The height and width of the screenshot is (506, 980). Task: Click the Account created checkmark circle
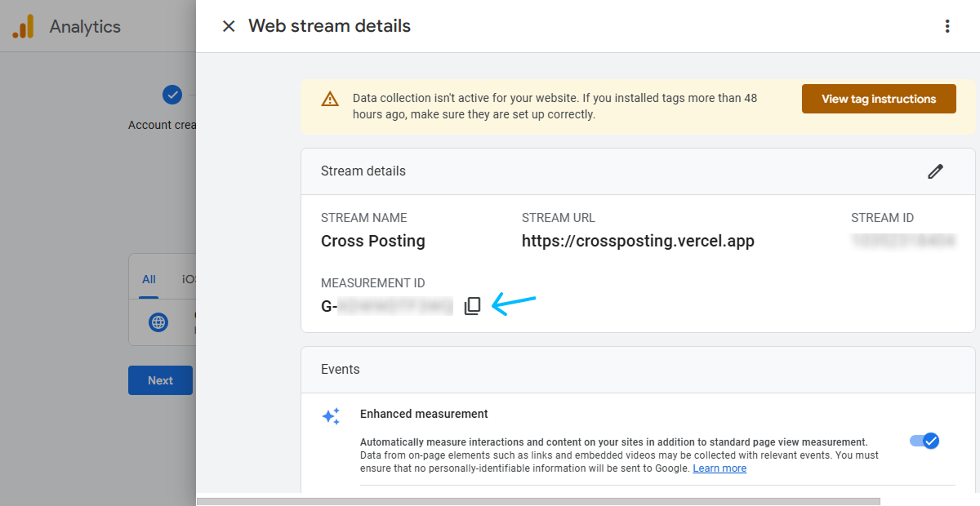pos(172,95)
